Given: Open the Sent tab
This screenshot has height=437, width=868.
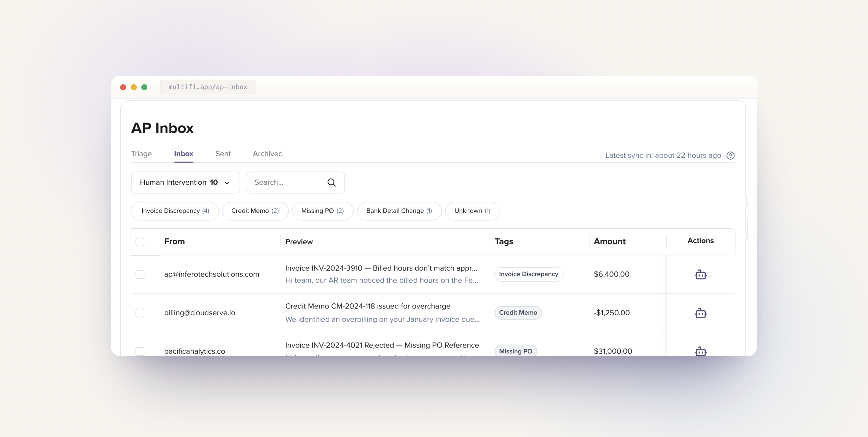Looking at the screenshot, I should click(223, 154).
